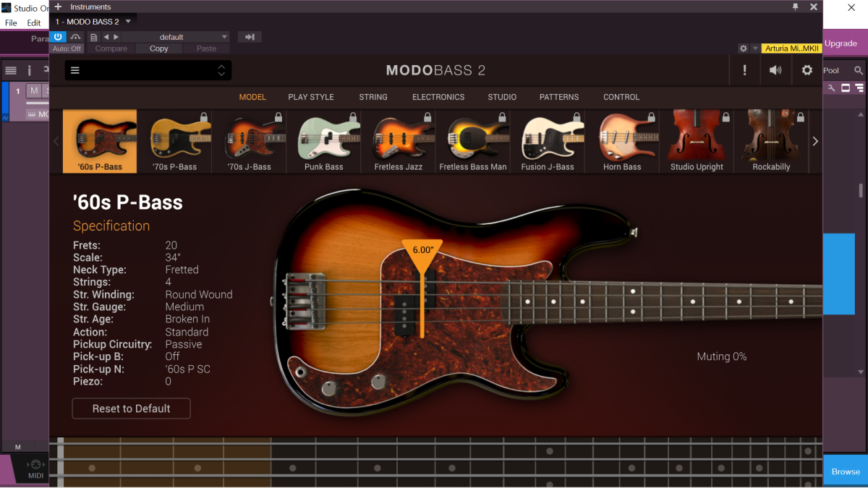Switch to the CONTROL tab
868x488 pixels.
[621, 97]
